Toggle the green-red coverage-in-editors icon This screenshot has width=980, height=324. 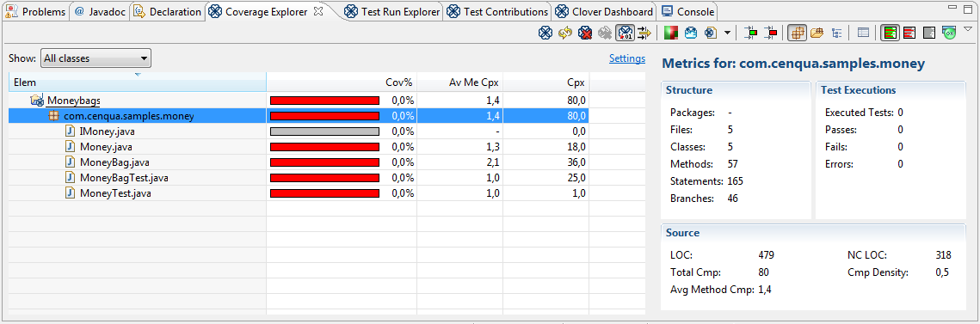890,33
